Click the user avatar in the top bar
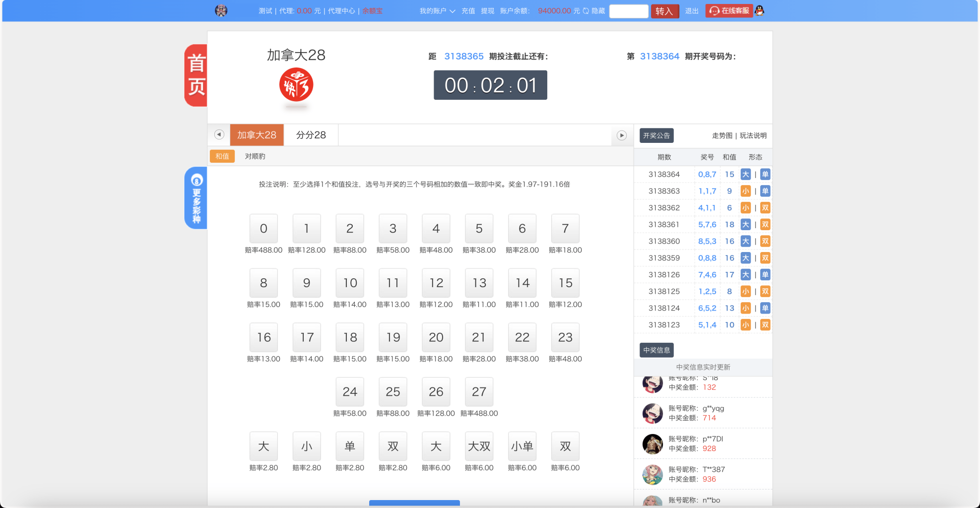Image resolution: width=980 pixels, height=508 pixels. point(221,10)
